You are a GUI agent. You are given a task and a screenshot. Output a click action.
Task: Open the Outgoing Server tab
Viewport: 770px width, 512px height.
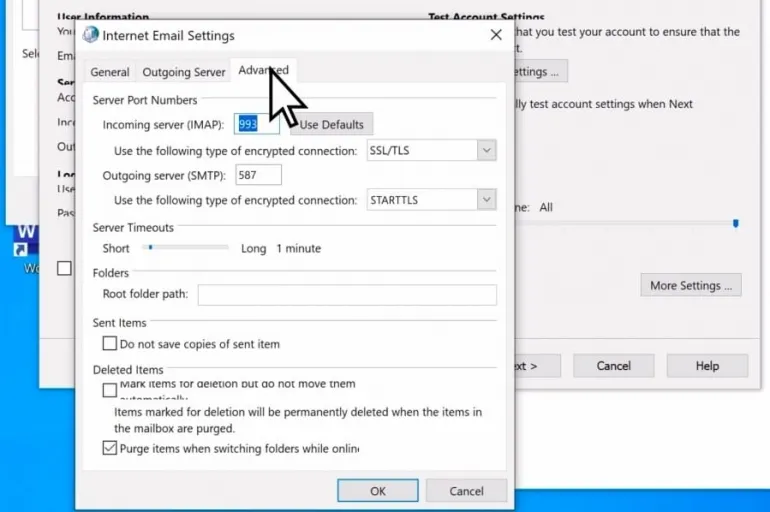[x=184, y=72]
